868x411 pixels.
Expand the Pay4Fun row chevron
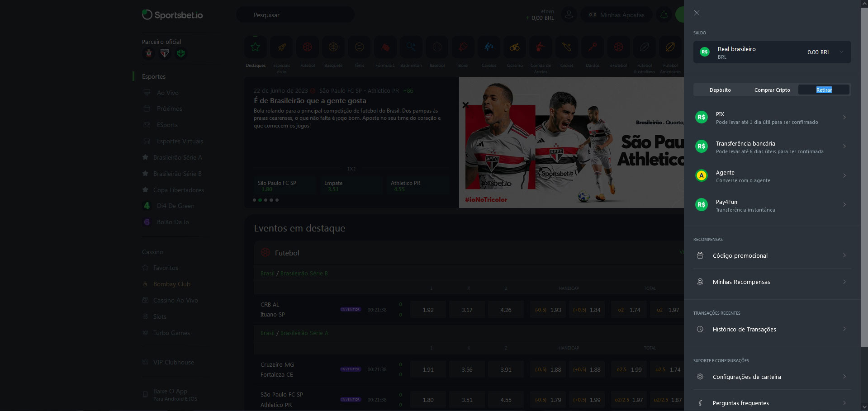point(844,204)
